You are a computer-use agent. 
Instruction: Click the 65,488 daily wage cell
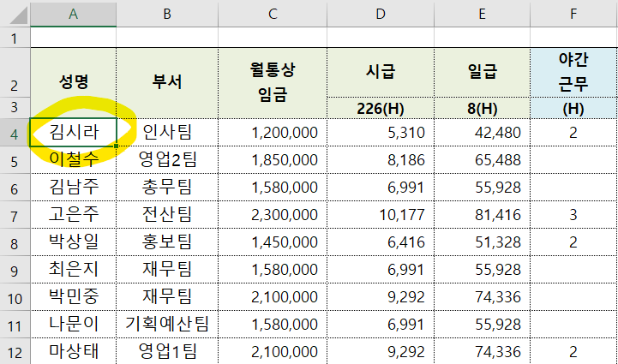(482, 159)
